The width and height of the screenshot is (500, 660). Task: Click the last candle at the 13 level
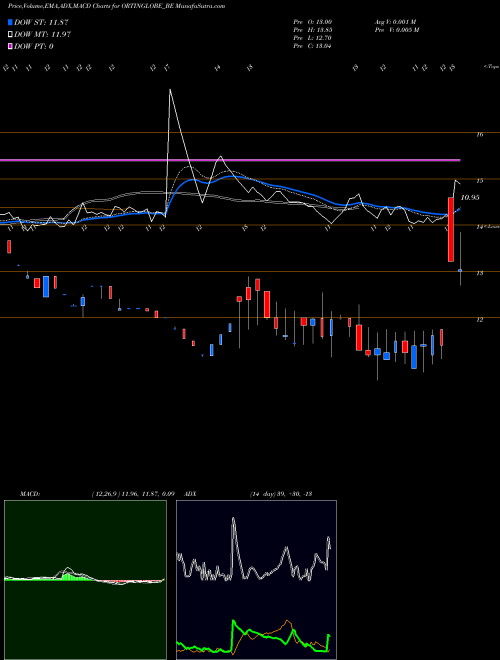(x=460, y=270)
